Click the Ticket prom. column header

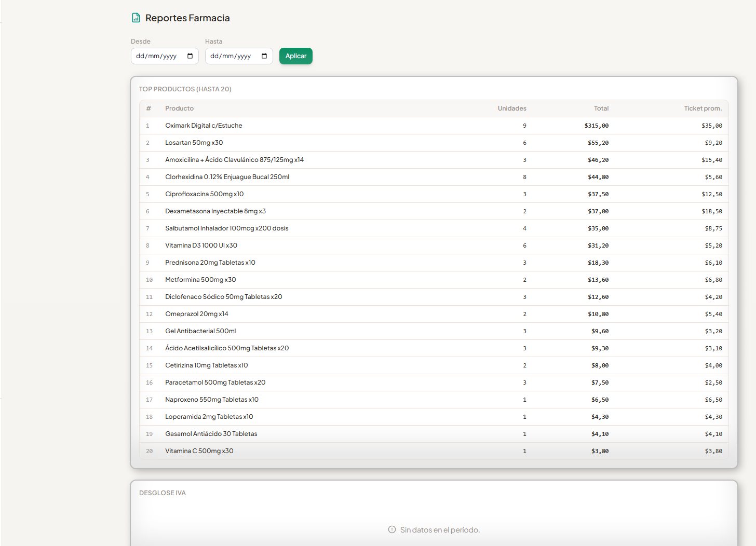(703, 108)
